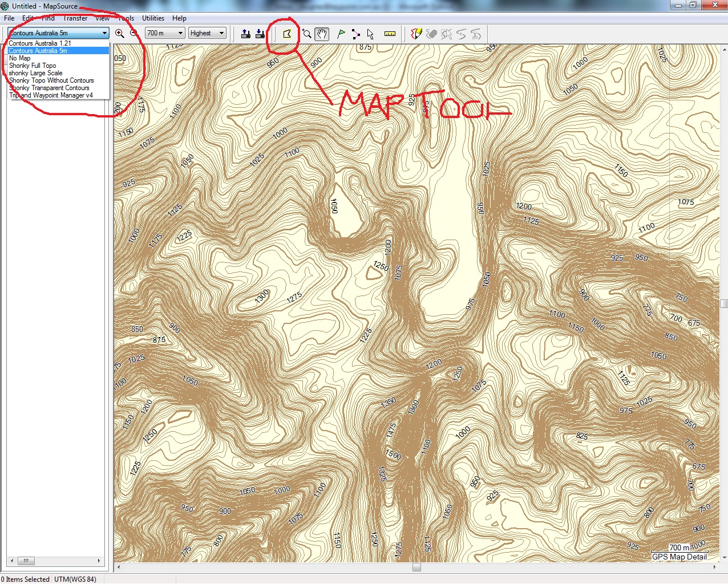This screenshot has height=584, width=728.
Task: Click the map scrollbar right arrow
Action: 715,567
